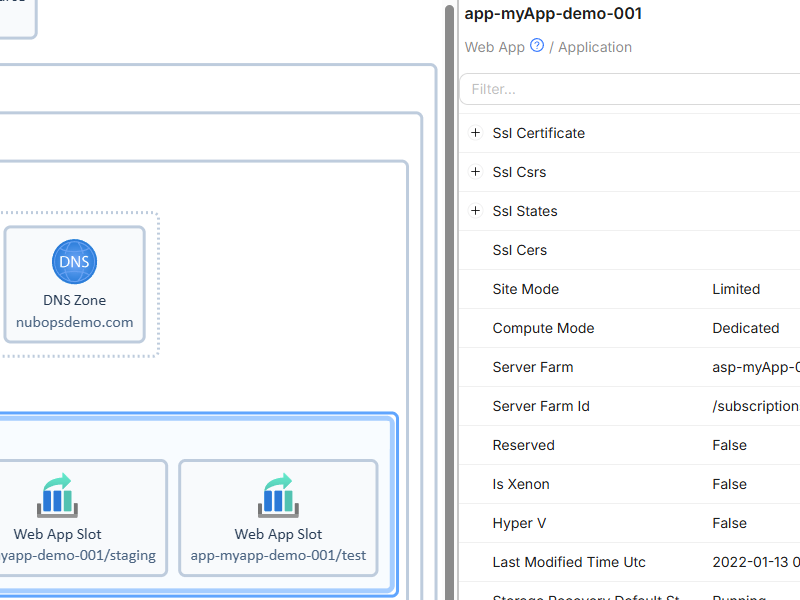
Task: Click the vertical scrollbar between the panels
Action: (449, 301)
